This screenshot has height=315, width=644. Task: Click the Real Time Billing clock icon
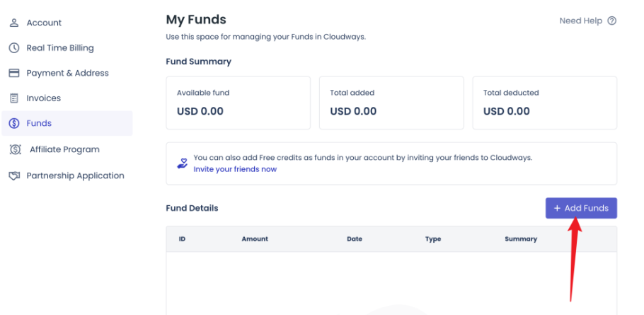point(13,48)
